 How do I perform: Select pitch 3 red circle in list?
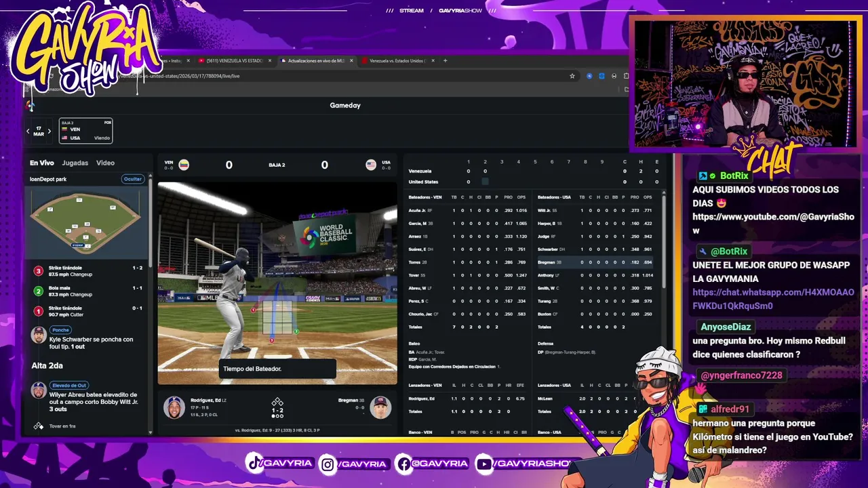pos(38,270)
